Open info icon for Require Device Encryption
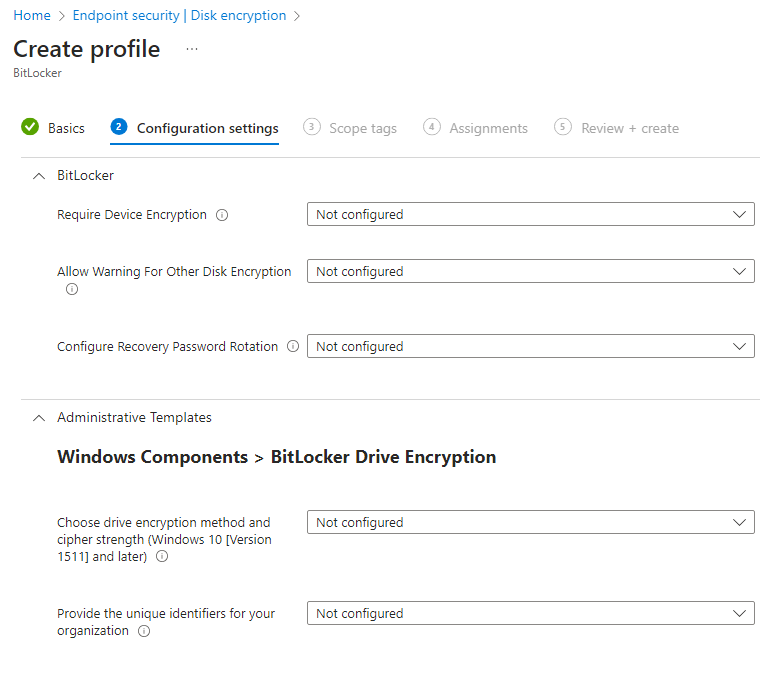The image size is (760, 680). [222, 215]
